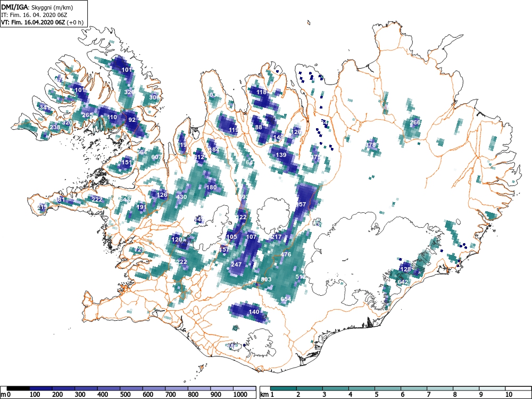532x399 pixels.
Task: Click the visibility value '110' in the Westfjords
Action: (112, 117)
